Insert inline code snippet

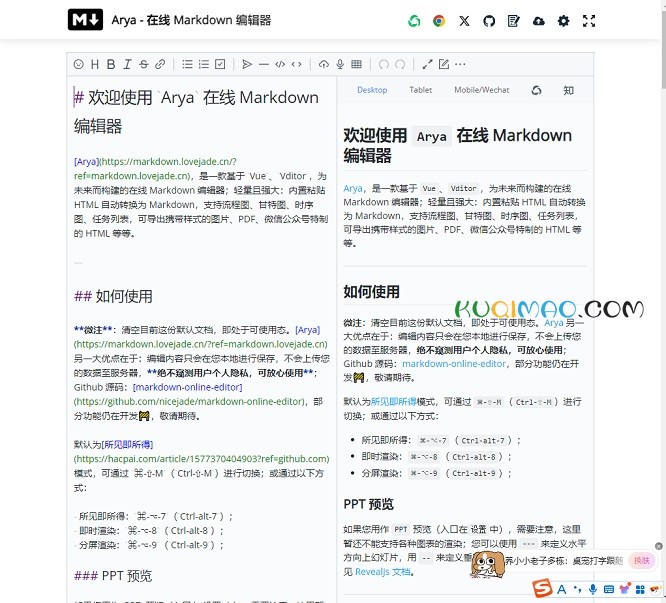296,64
